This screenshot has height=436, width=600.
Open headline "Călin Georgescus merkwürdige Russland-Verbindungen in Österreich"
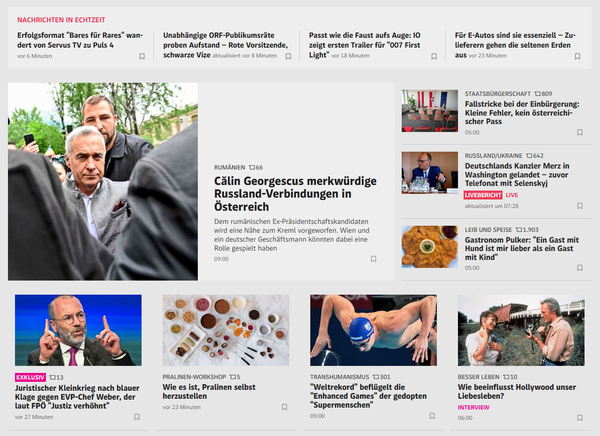coord(295,194)
